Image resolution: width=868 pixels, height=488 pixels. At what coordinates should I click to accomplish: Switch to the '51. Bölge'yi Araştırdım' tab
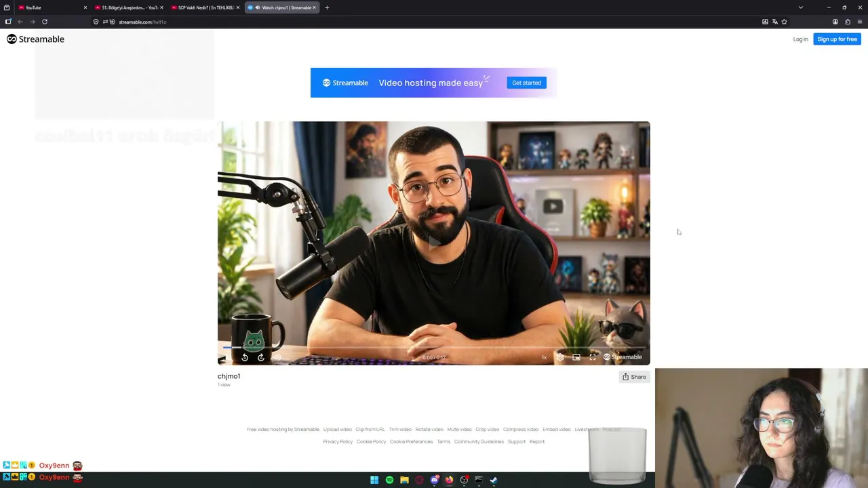129,7
